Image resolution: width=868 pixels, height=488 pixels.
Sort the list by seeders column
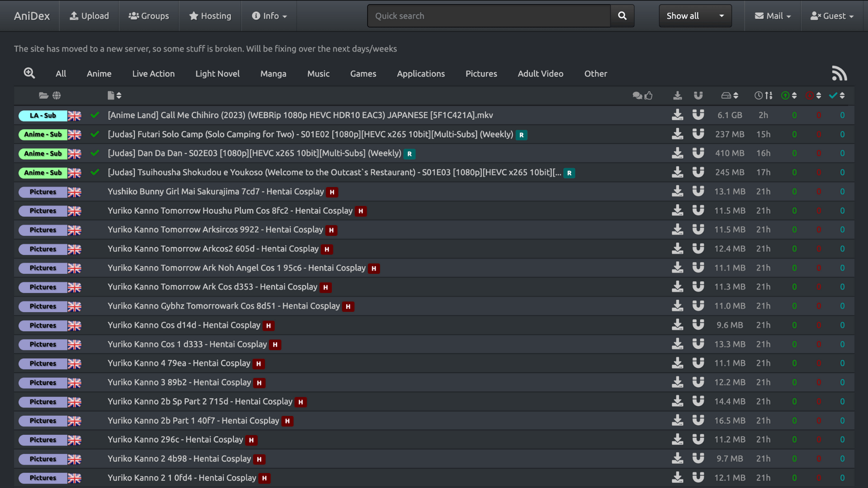coord(789,95)
